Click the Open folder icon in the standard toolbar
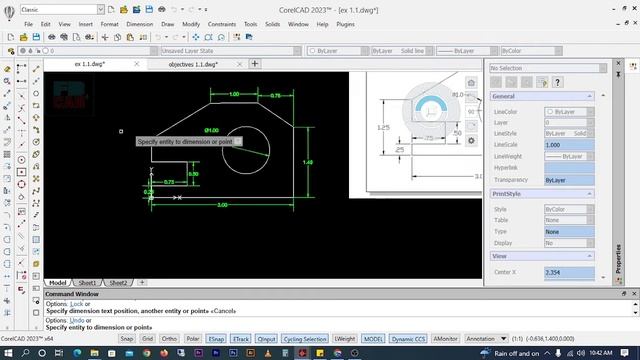This screenshot has width=640, height=360. pos(23,37)
